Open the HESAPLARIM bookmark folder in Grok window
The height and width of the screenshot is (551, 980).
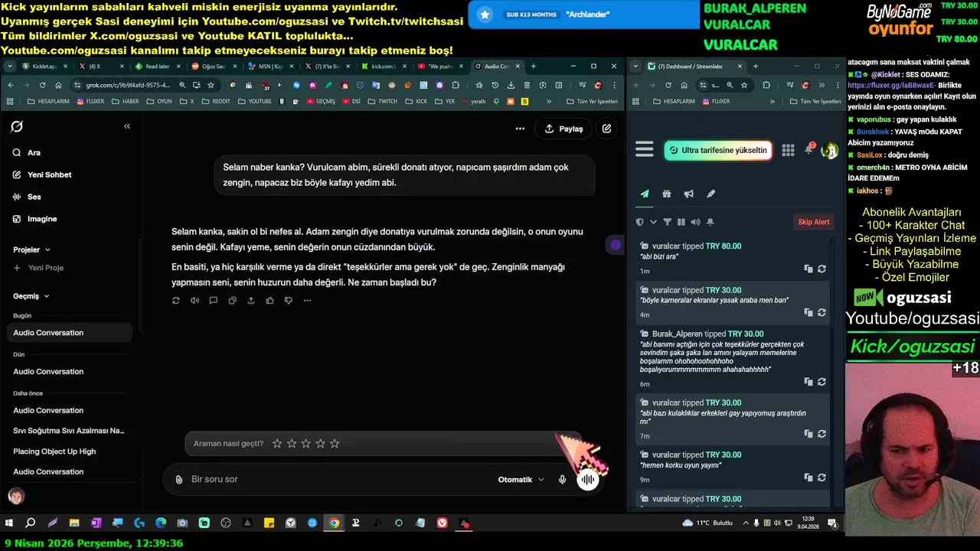point(47,101)
